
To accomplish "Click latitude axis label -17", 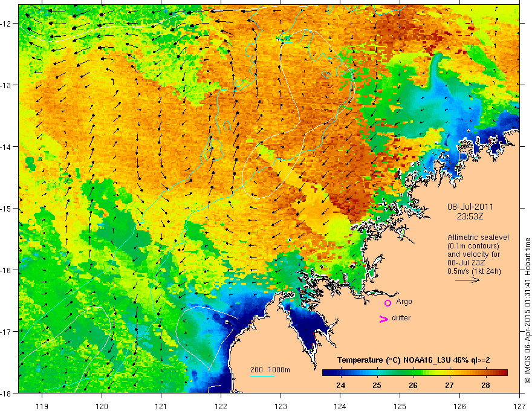I will 7,332.
